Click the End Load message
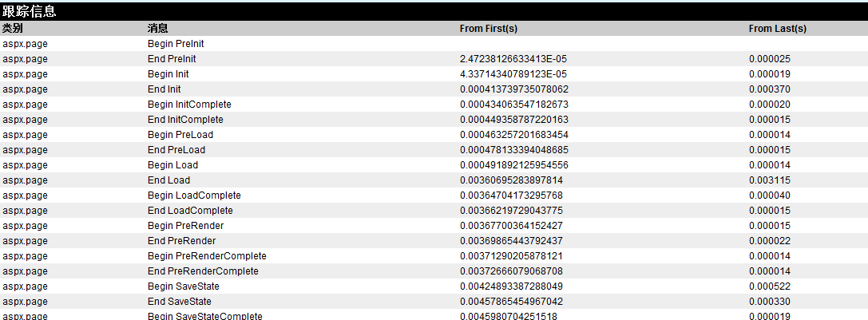The image size is (868, 320). click(x=168, y=180)
